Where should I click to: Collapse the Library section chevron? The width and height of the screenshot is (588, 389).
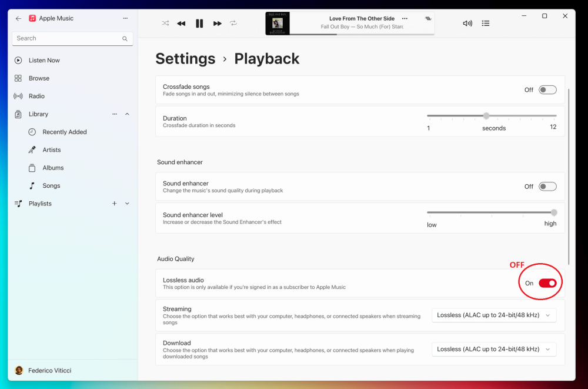[127, 114]
